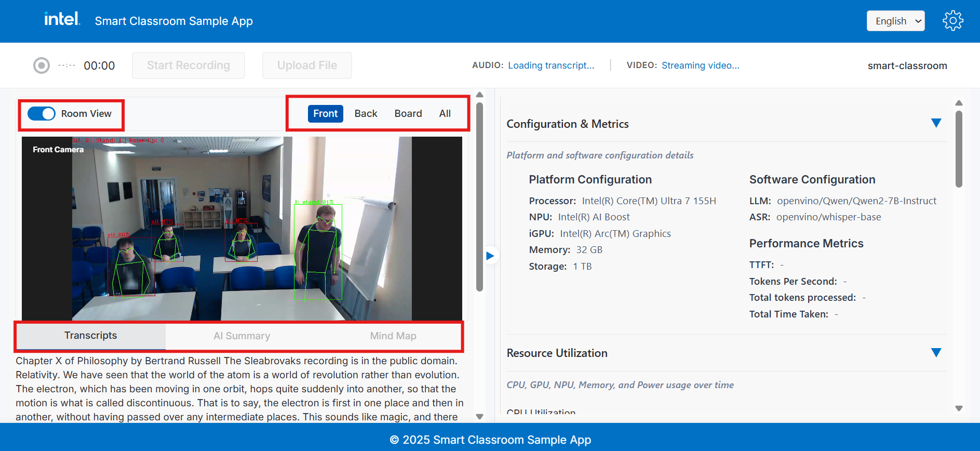Switch to the Back camera view
980x451 pixels.
coord(366,114)
